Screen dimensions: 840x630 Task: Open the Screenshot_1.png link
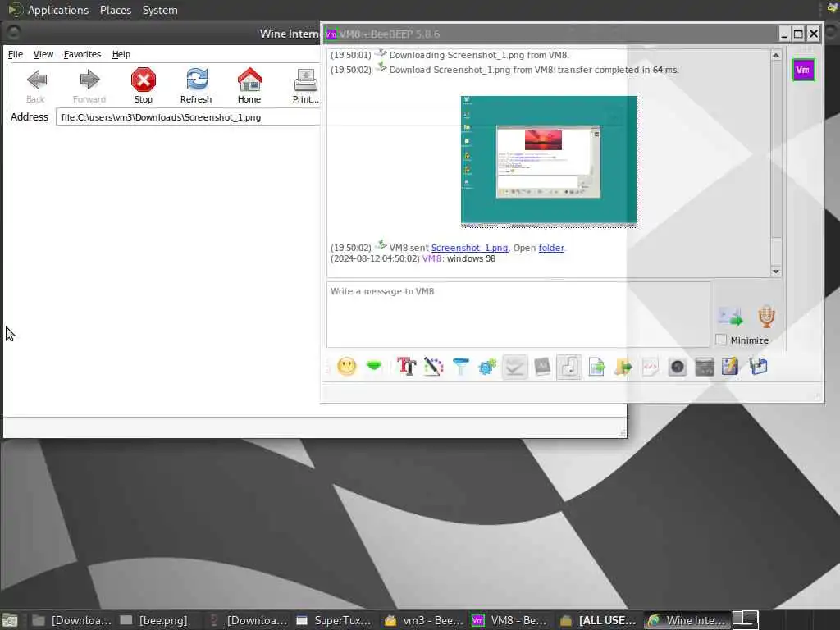coord(469,248)
